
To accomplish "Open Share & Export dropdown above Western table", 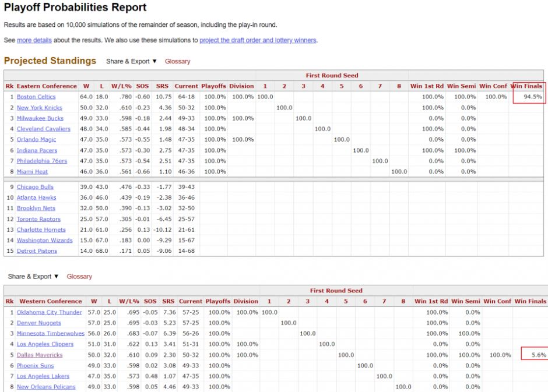I will (33, 277).
